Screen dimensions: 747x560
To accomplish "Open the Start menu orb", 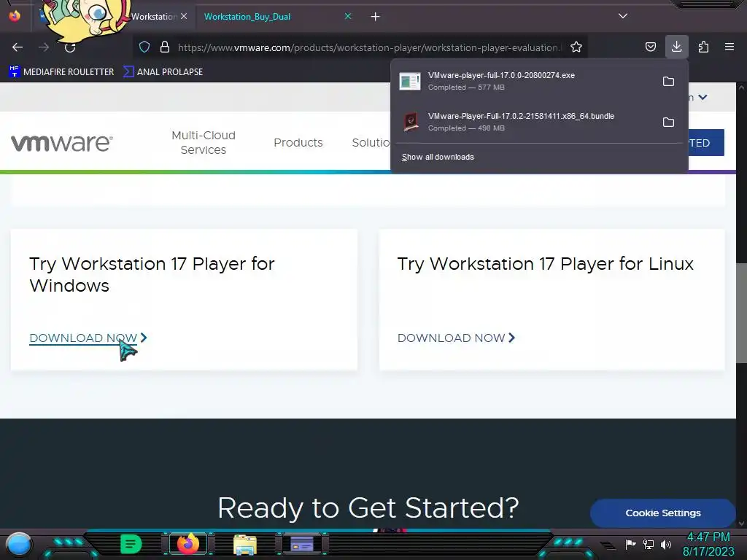I will coord(18,545).
